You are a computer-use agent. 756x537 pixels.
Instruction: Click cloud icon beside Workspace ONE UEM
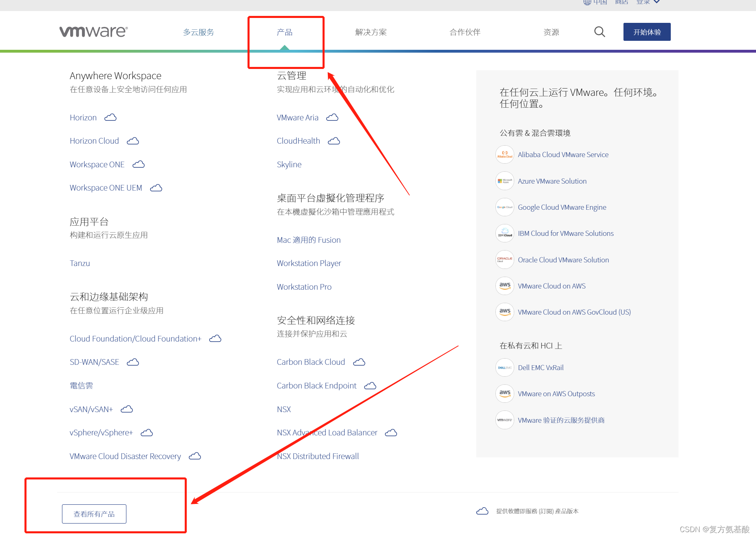click(x=156, y=188)
